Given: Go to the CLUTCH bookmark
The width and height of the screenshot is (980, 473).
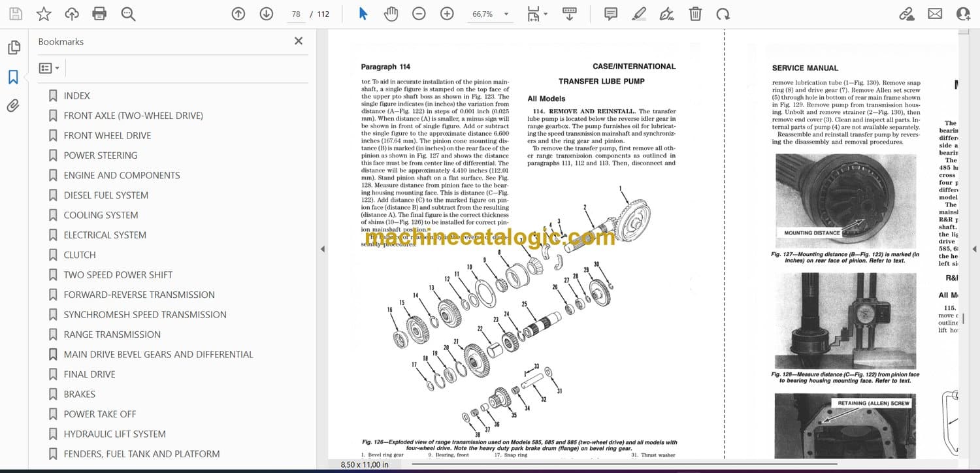Looking at the screenshot, I should coord(80,255).
